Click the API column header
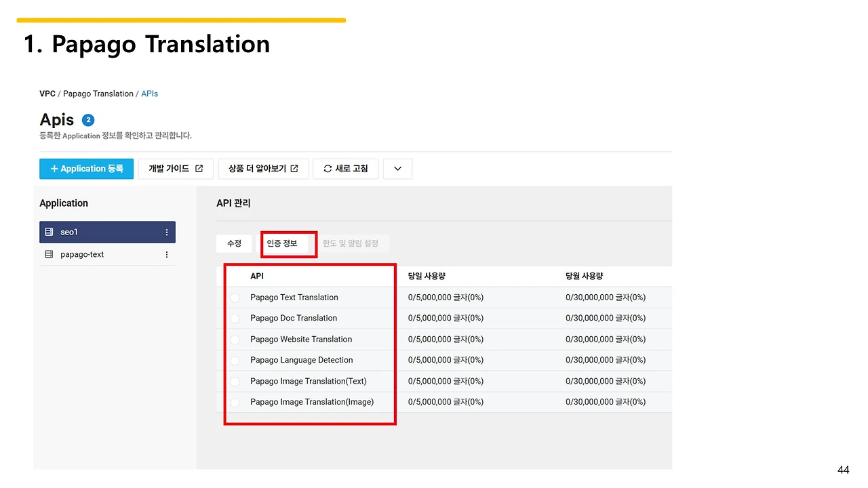The height and width of the screenshot is (488, 868). [x=257, y=277]
